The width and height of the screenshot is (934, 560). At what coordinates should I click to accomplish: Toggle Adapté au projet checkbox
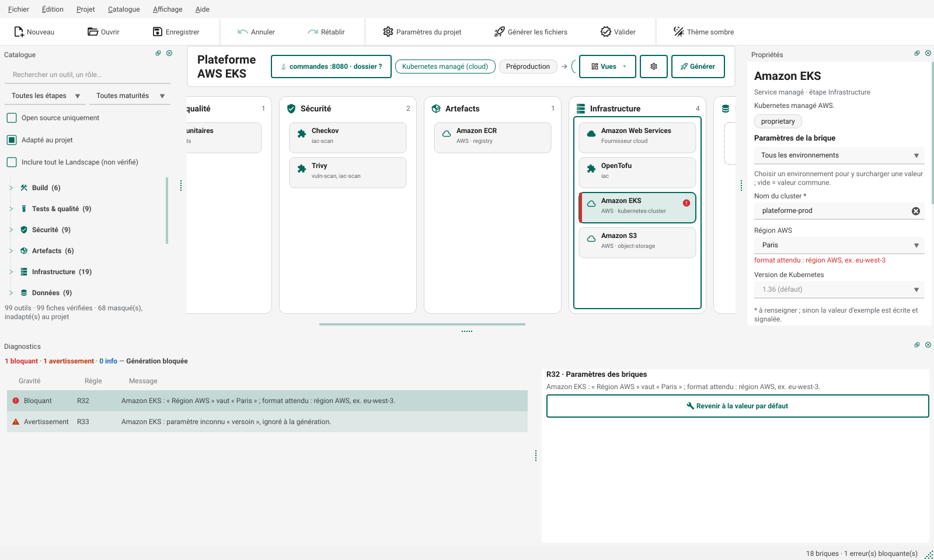click(12, 140)
